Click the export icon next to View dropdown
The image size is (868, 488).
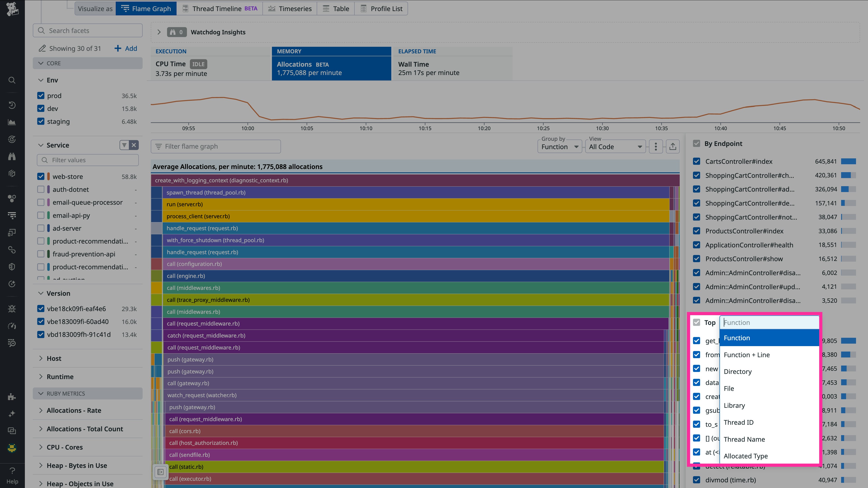coord(672,146)
